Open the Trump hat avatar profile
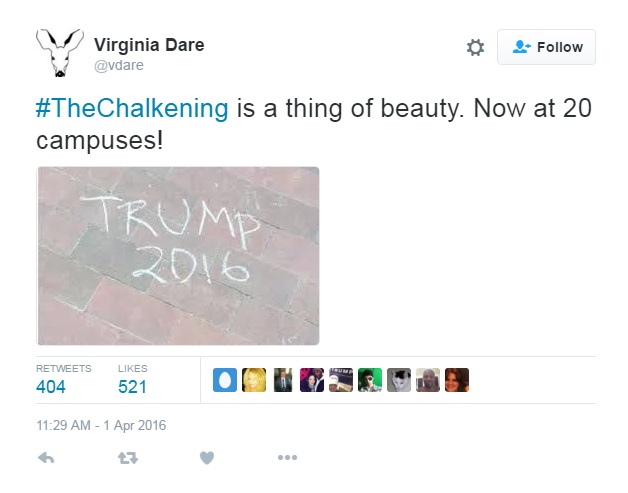Screen dimensions: 628x493 [341, 380]
